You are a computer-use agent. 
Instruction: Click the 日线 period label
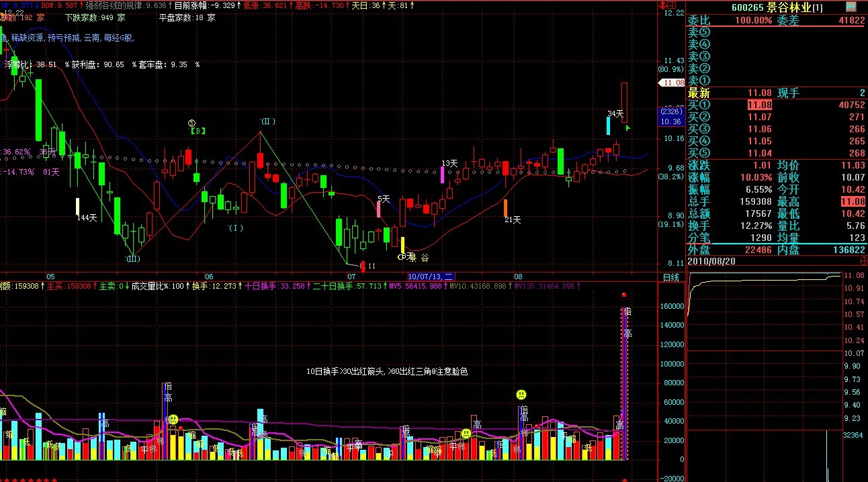pyautogui.click(x=670, y=277)
